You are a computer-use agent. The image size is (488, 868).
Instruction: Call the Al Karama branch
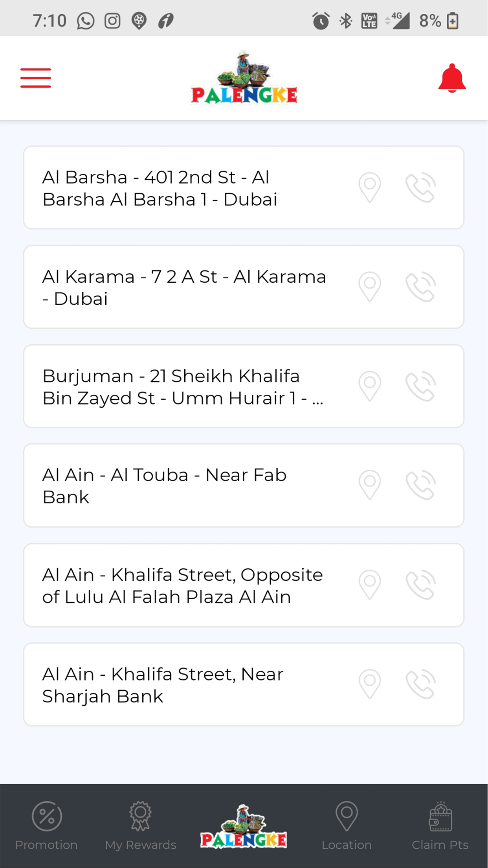click(x=421, y=287)
